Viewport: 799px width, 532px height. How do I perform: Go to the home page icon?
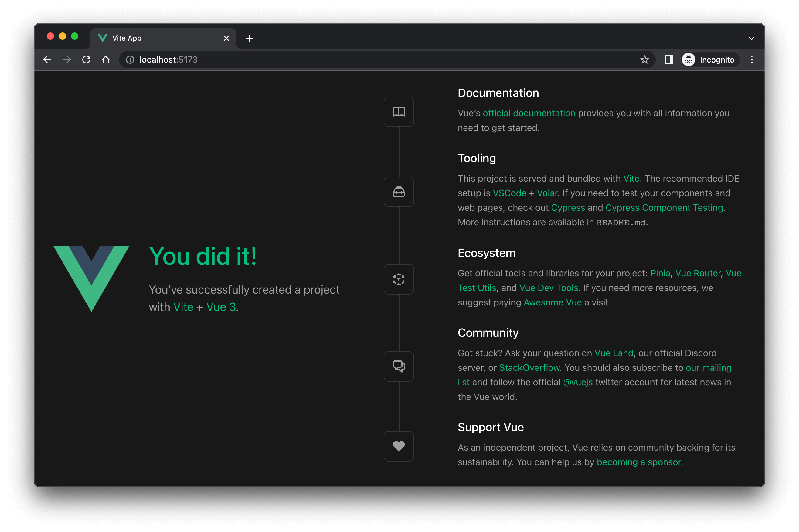[106, 60]
